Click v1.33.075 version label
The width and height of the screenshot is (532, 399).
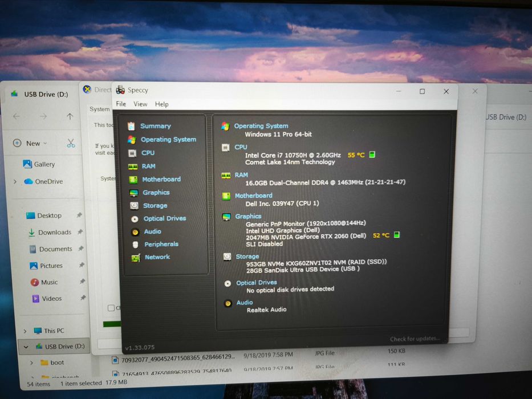[x=140, y=348]
